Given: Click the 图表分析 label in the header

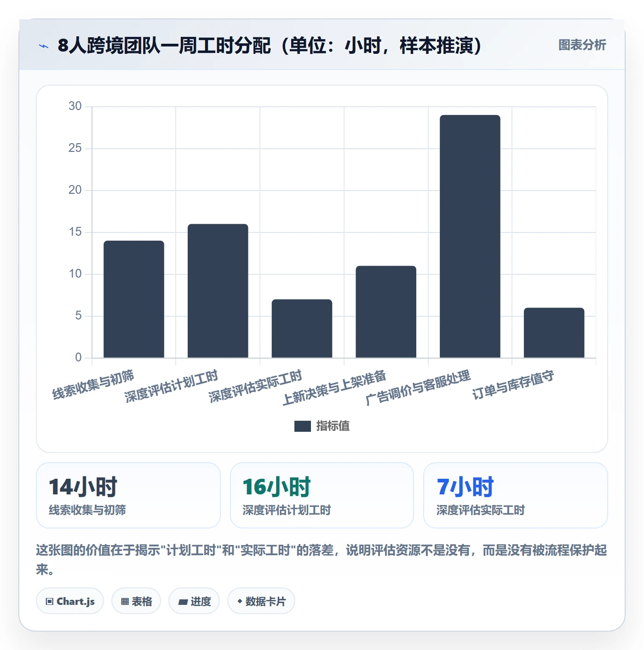Looking at the screenshot, I should [x=582, y=45].
